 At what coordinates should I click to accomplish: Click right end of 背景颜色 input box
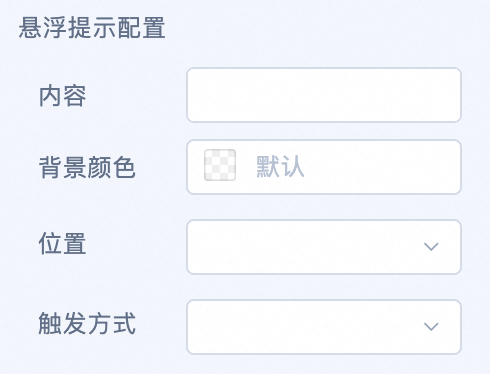click(440, 167)
